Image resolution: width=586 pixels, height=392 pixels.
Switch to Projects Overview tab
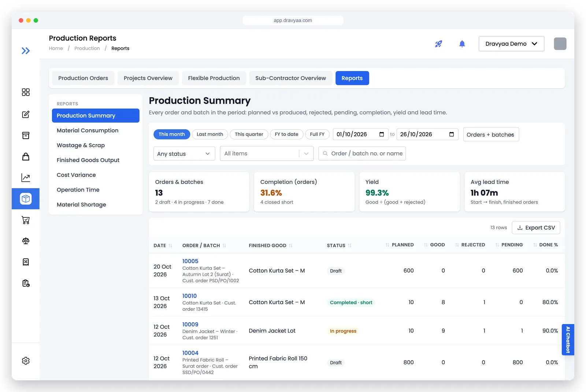point(148,78)
